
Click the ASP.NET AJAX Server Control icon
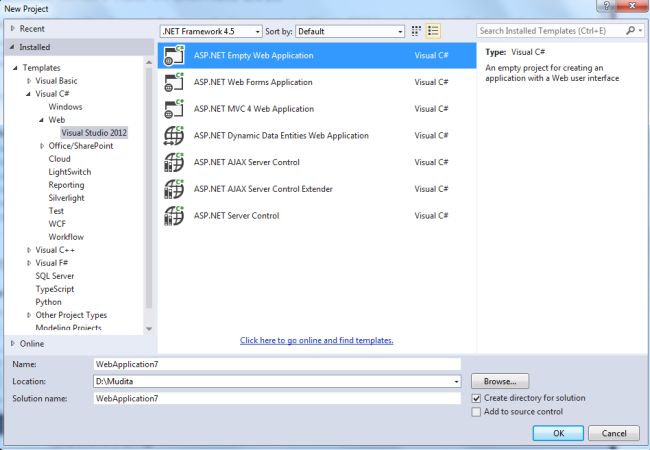[x=174, y=162]
